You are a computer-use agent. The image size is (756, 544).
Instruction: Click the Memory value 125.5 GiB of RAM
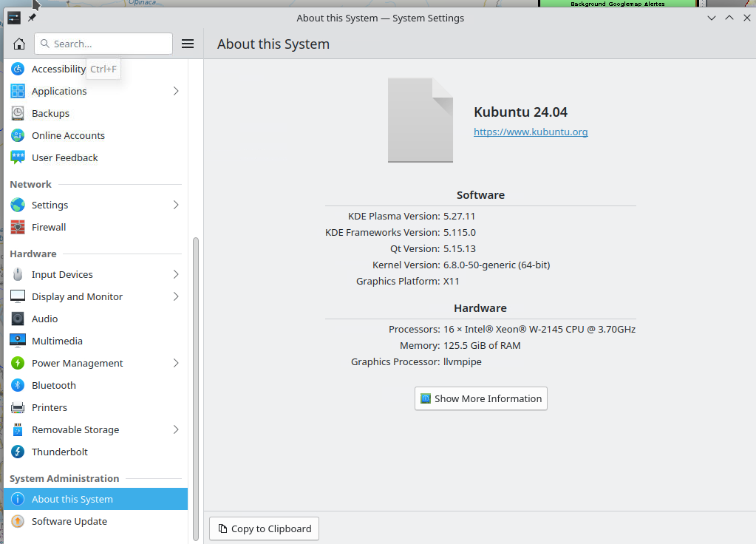pos(482,345)
